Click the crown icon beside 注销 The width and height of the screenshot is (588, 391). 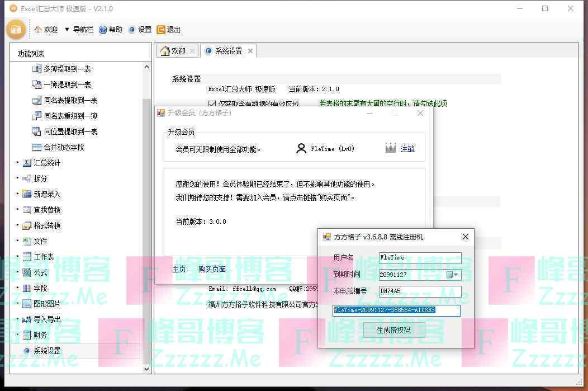(x=391, y=148)
